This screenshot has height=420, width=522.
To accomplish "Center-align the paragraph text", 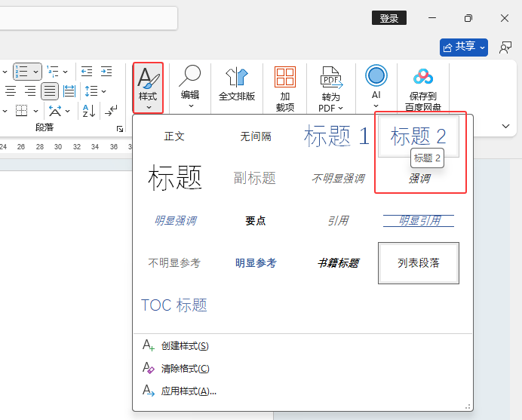I will [x=11, y=91].
